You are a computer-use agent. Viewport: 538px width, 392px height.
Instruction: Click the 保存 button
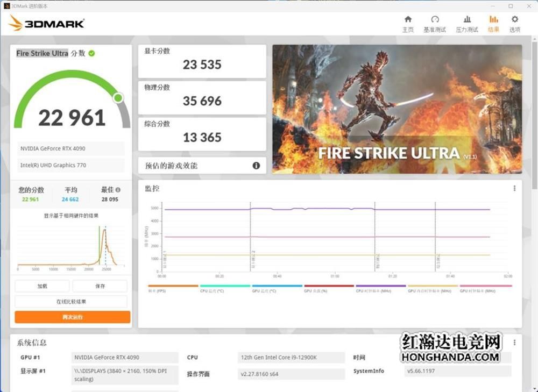pyautogui.click(x=100, y=286)
